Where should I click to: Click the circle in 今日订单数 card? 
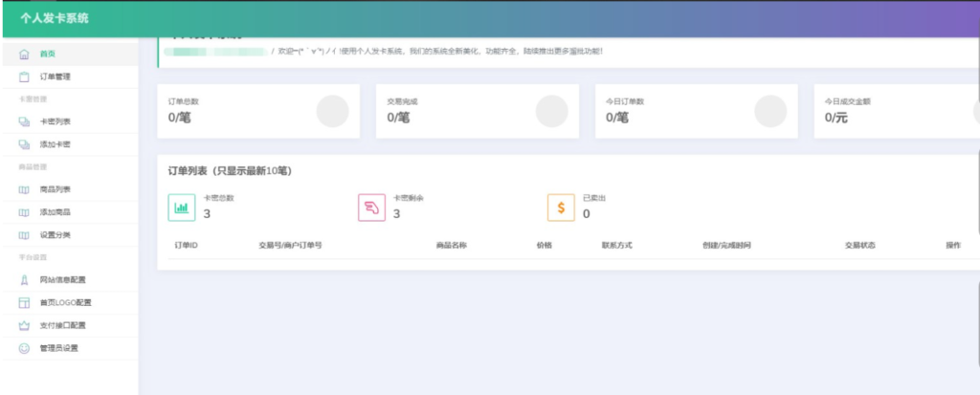(770, 111)
